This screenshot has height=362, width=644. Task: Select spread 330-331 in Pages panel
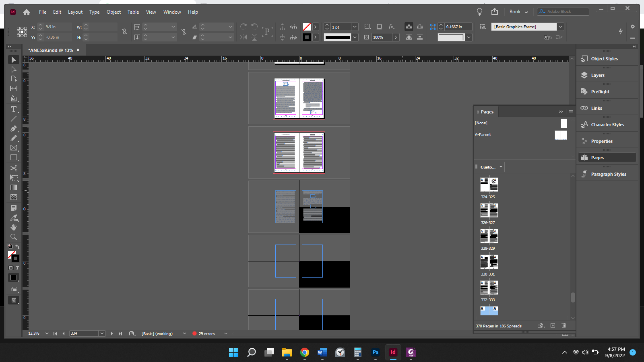coord(488,261)
